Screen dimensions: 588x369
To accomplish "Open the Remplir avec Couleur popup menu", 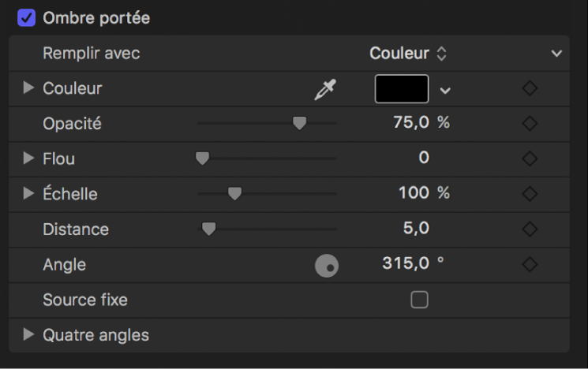I will click(x=408, y=54).
